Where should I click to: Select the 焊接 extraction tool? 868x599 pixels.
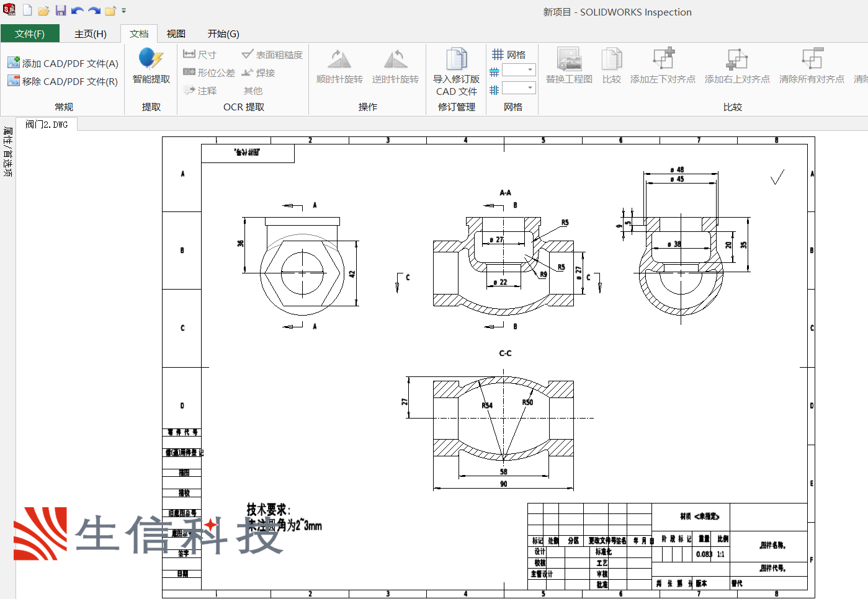258,73
